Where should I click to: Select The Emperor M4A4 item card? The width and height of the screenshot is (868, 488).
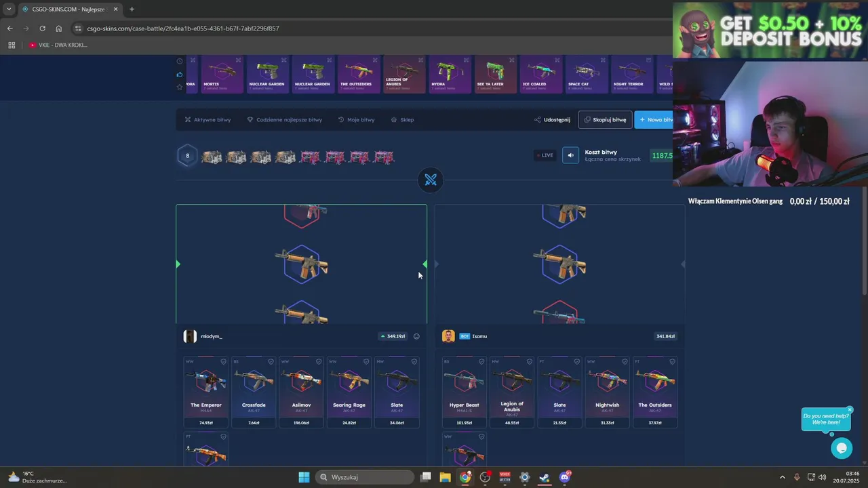click(x=206, y=392)
